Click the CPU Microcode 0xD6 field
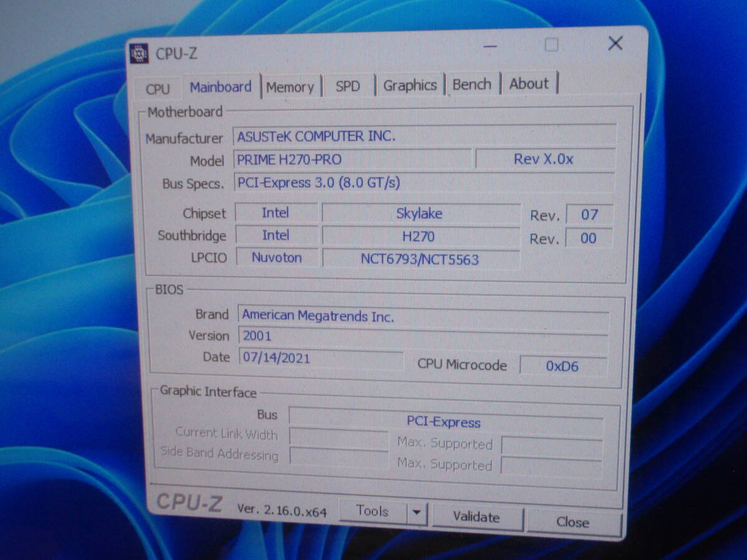 [x=563, y=366]
